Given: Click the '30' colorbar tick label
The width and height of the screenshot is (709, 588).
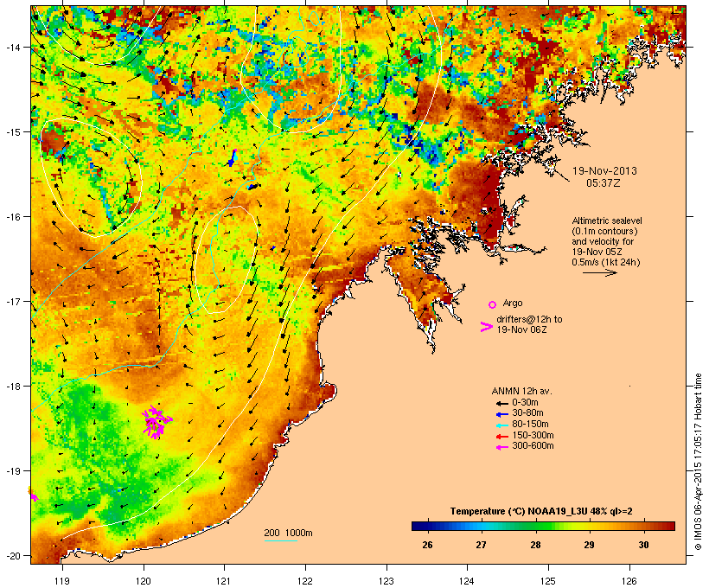Looking at the screenshot, I should pyautogui.click(x=643, y=545).
